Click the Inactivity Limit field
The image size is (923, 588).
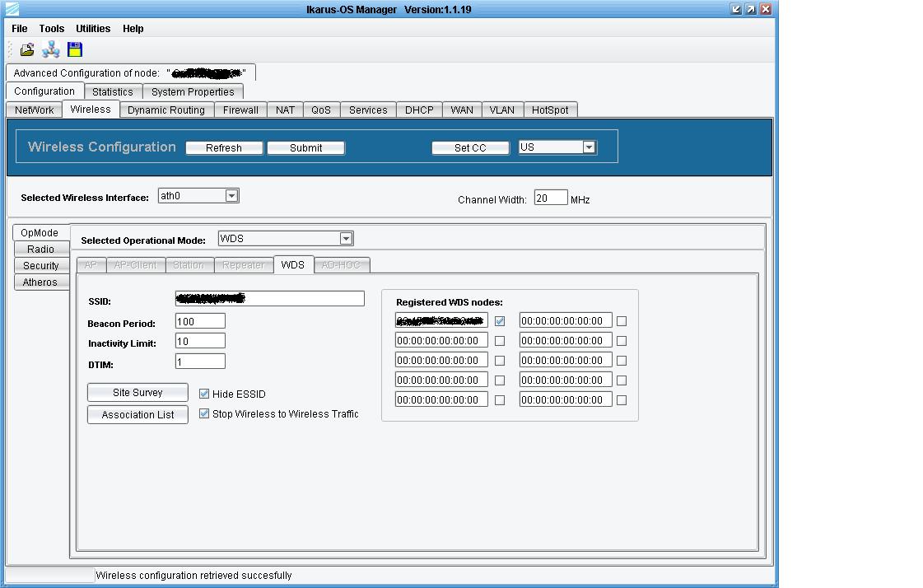(200, 341)
